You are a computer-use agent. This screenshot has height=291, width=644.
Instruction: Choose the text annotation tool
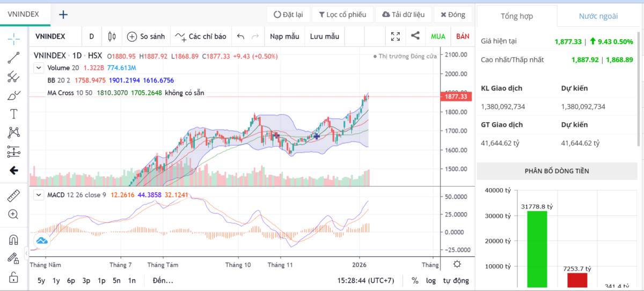click(x=13, y=114)
